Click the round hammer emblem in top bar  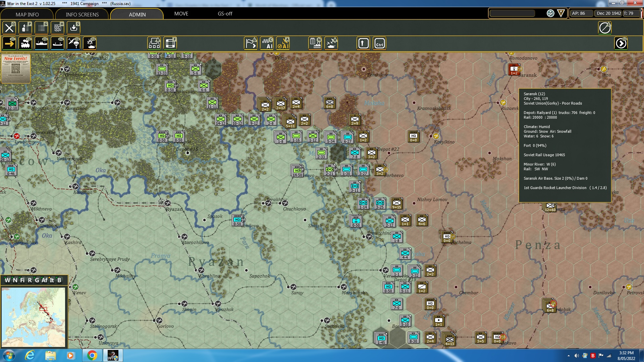click(550, 13)
